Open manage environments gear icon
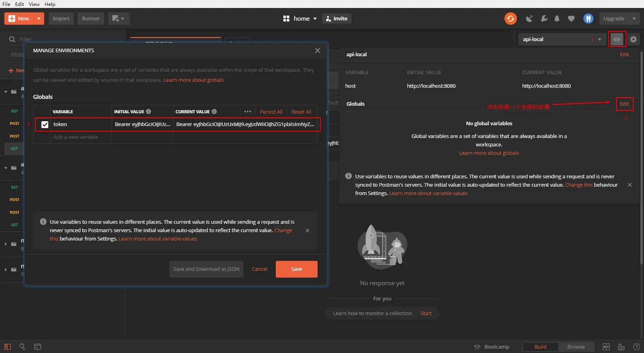 (633, 39)
